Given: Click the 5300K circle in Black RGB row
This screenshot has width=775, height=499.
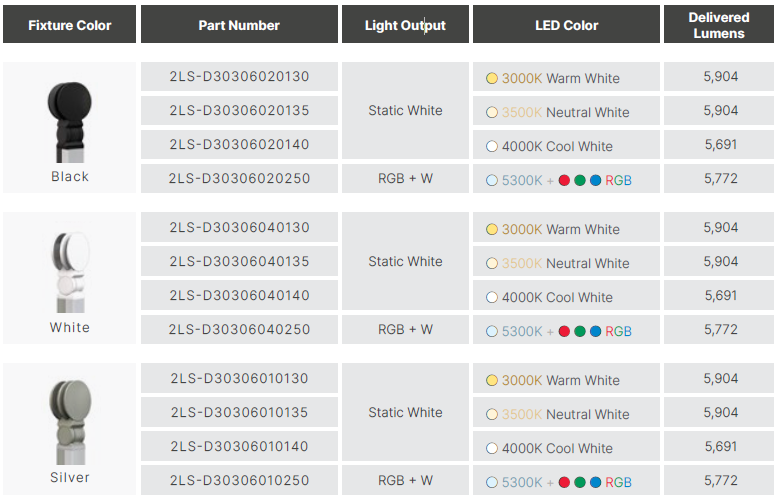Looking at the screenshot, I should click(x=492, y=181).
